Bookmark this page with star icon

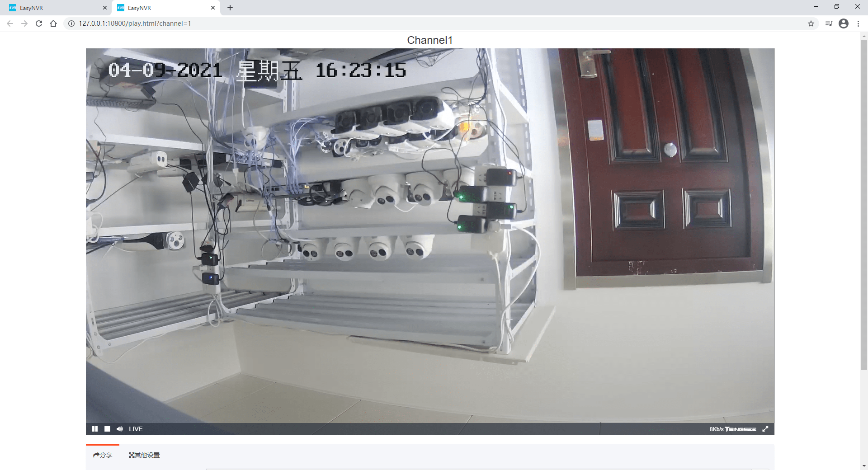pos(811,23)
